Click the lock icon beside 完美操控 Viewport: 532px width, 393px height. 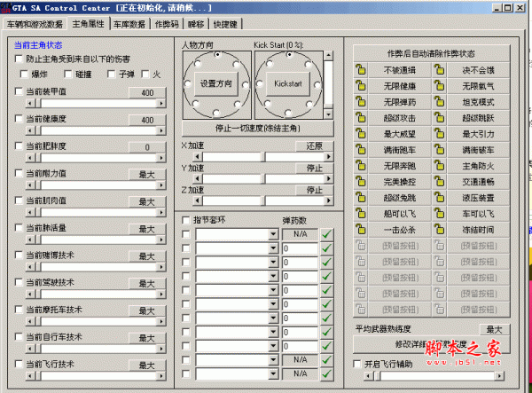[361, 182]
